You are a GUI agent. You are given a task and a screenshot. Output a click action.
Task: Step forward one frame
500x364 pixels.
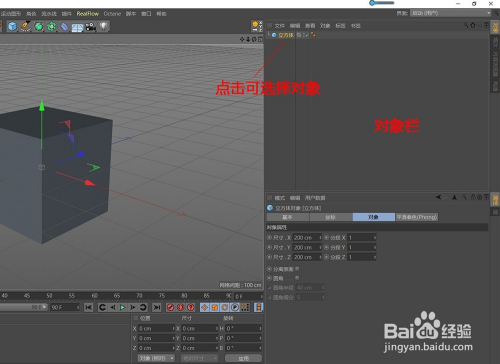(x=133, y=307)
